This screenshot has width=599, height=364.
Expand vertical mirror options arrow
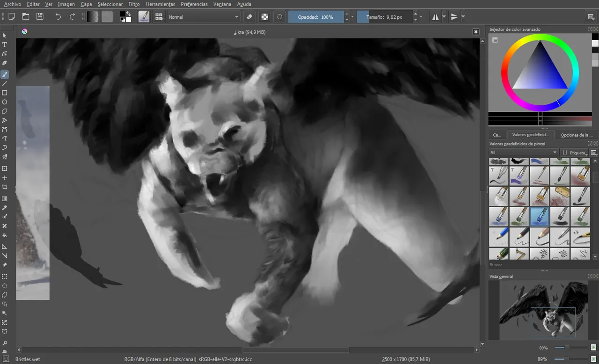point(463,17)
